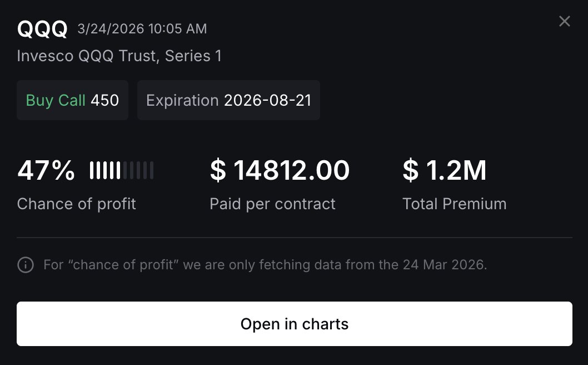Click the QQQ ticker title
This screenshot has height=365, width=588.
pos(42,28)
